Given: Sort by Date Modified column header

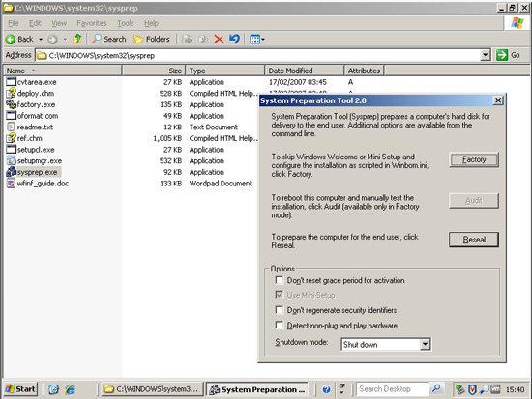Looking at the screenshot, I should point(305,71).
